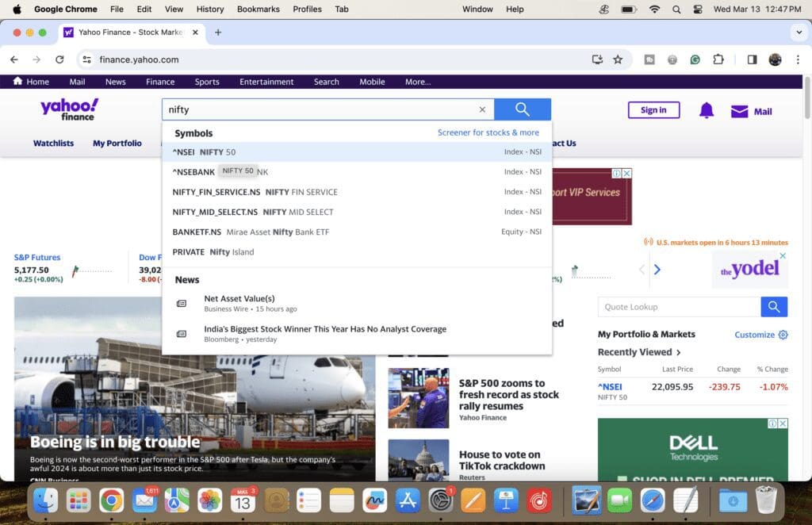The width and height of the screenshot is (812, 525).
Task: Open Entertainment in Yahoo navigation bar
Action: pyautogui.click(x=266, y=82)
